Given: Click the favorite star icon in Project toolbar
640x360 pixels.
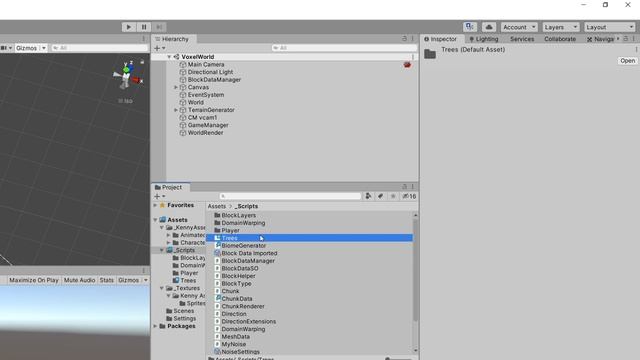Looking at the screenshot, I should click(393, 196).
